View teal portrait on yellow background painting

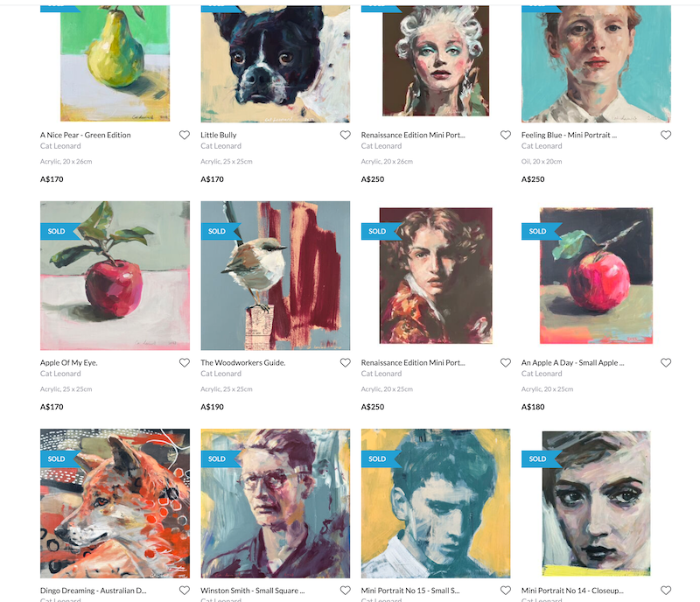click(x=436, y=503)
